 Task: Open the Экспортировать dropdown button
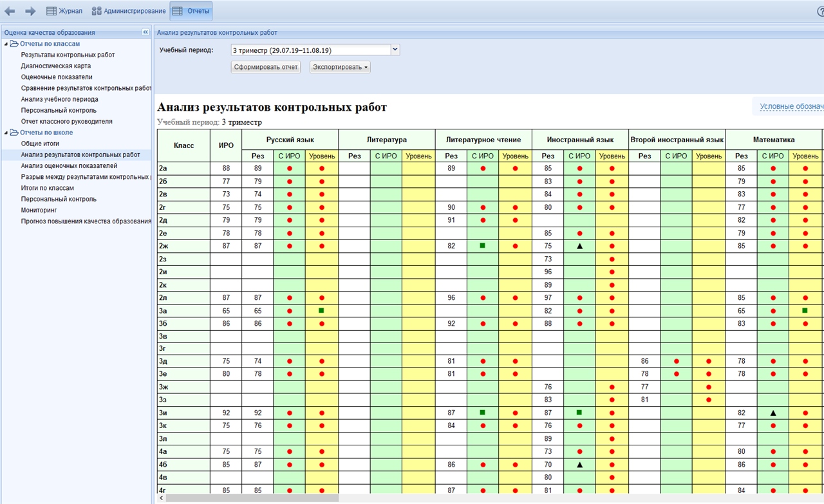340,67
